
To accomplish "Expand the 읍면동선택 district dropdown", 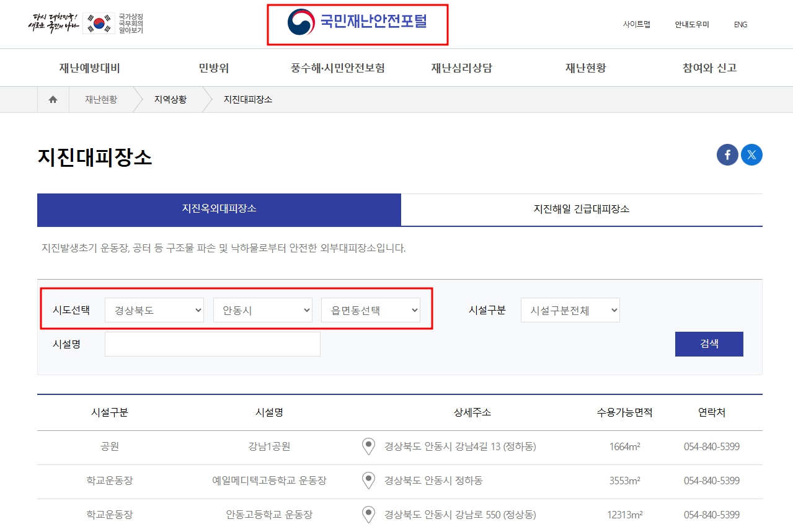I will click(371, 309).
